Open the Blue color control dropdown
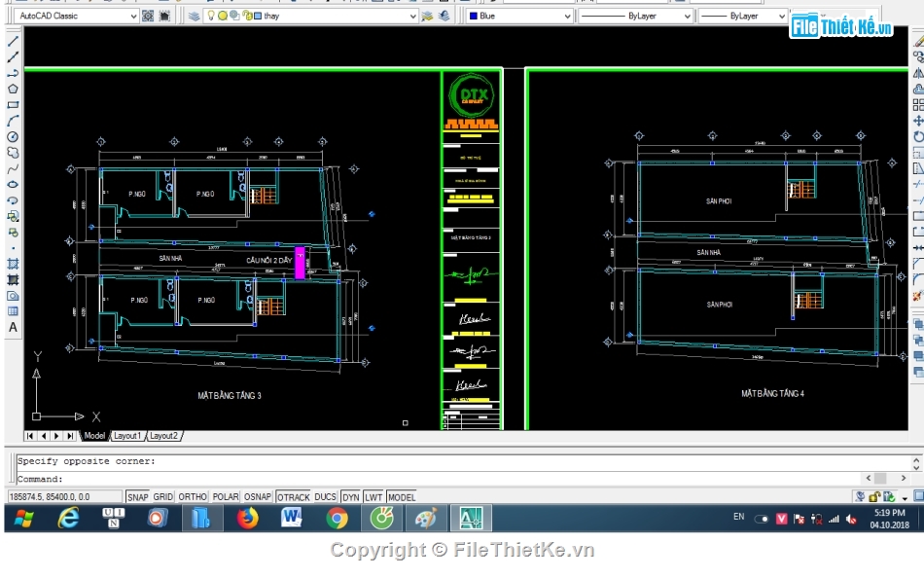The height and width of the screenshot is (578, 924). click(x=567, y=16)
